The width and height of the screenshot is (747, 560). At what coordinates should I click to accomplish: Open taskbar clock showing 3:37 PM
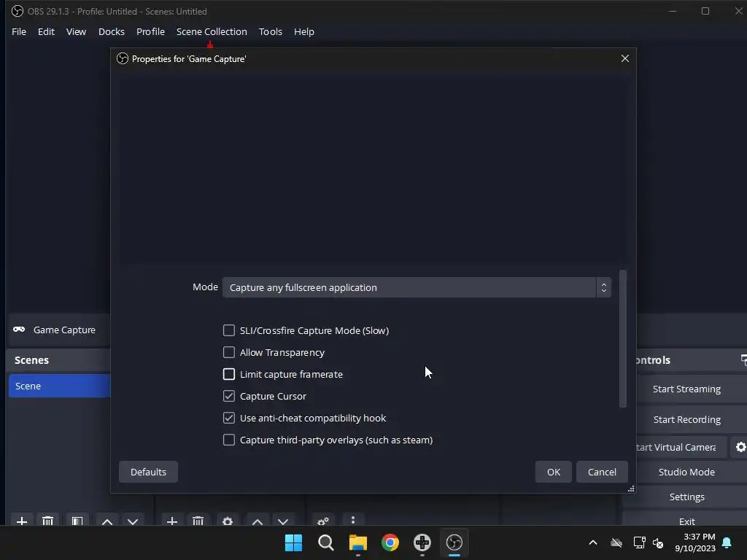pyautogui.click(x=694, y=542)
